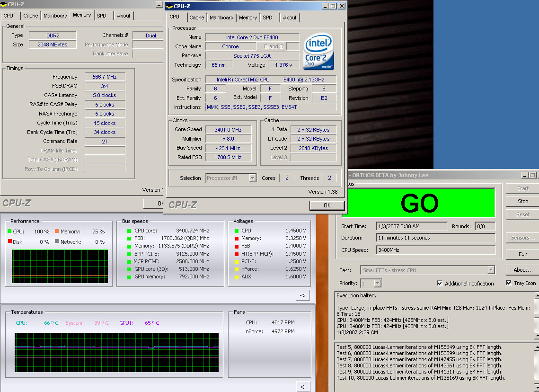This screenshot has height=392, width=539.
Task: Select CPU tab in background CPU-Z window
Action: point(8,16)
